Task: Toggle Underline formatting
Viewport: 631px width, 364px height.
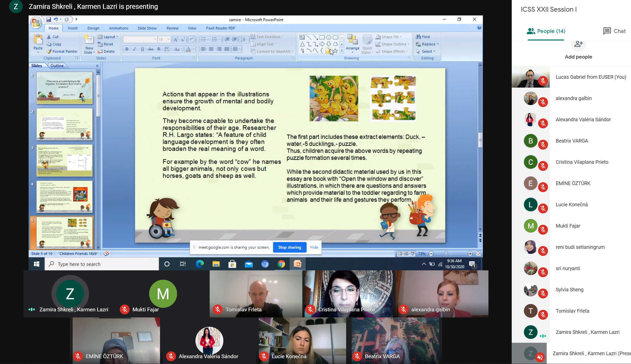Action: pos(142,49)
